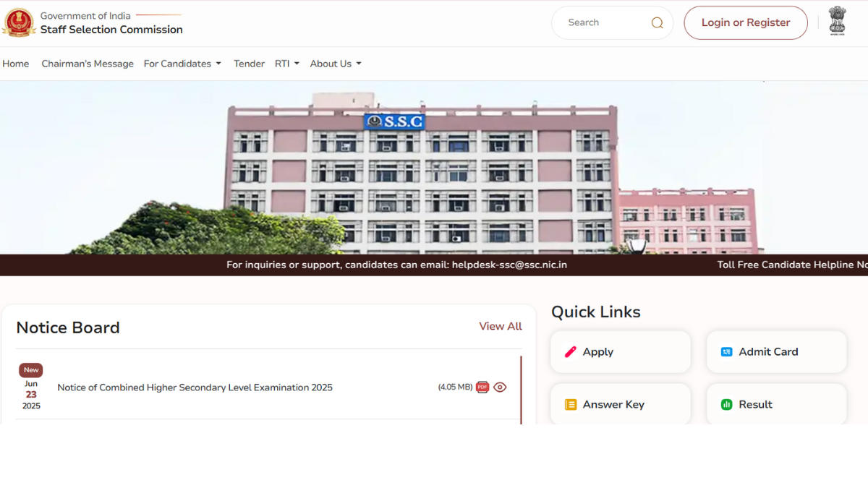The width and height of the screenshot is (868, 488).
Task: Click Toll Free Candidate Helpline ticker text
Action: [x=793, y=265]
